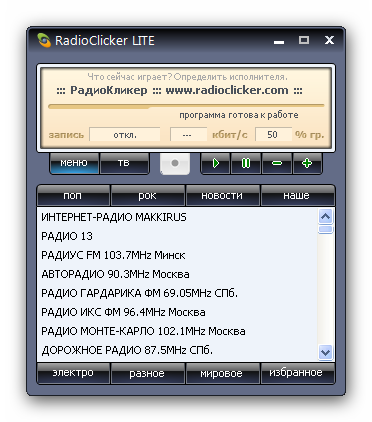Open the электро genre tab
372x422 pixels.
tap(73, 373)
